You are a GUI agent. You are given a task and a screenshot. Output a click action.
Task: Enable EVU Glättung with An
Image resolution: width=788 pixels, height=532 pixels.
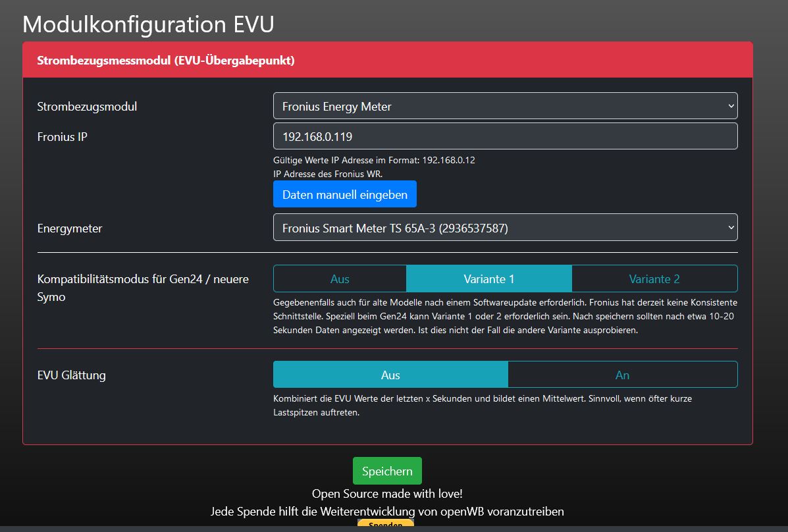[x=622, y=375]
